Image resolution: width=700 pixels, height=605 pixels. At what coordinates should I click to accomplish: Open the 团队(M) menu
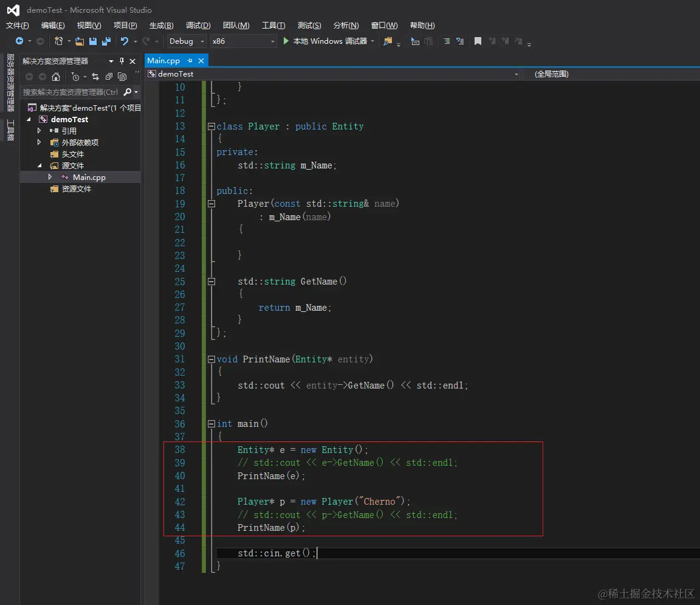pos(236,26)
